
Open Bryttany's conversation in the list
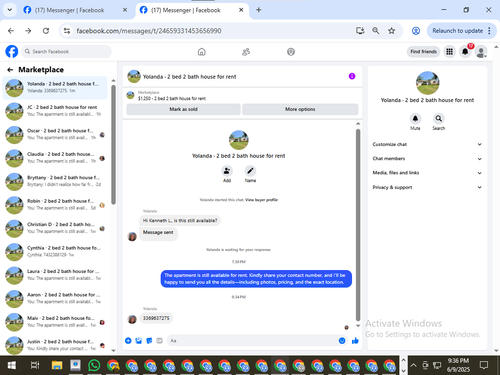tap(55, 181)
